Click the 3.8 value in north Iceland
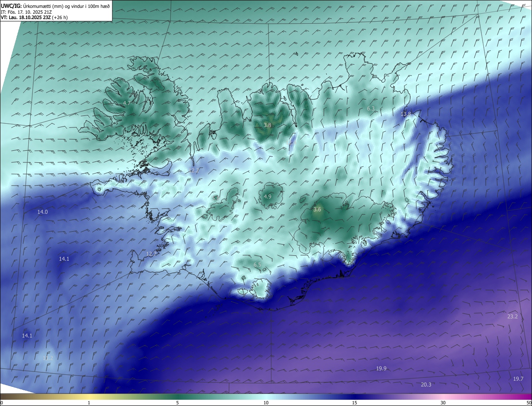The image size is (532, 406). 267,125
